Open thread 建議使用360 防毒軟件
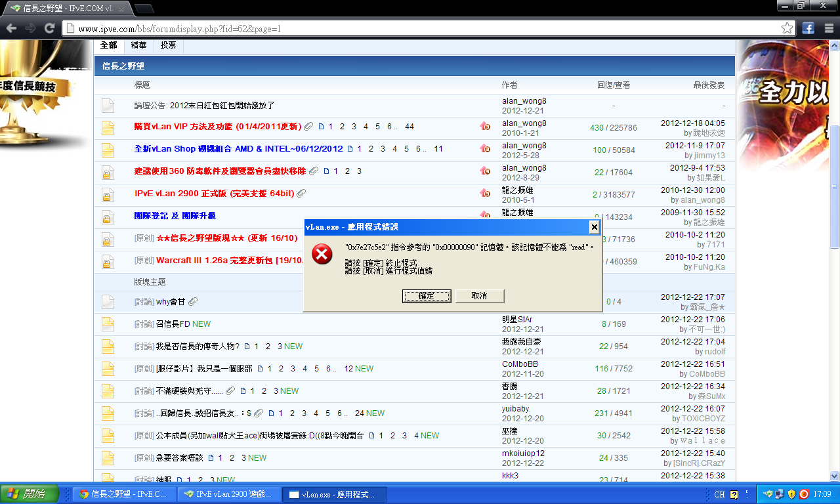 click(x=220, y=171)
